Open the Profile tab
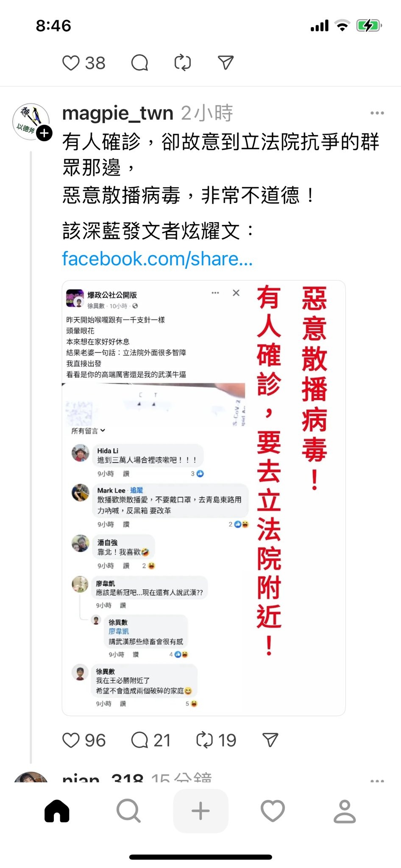 345,811
